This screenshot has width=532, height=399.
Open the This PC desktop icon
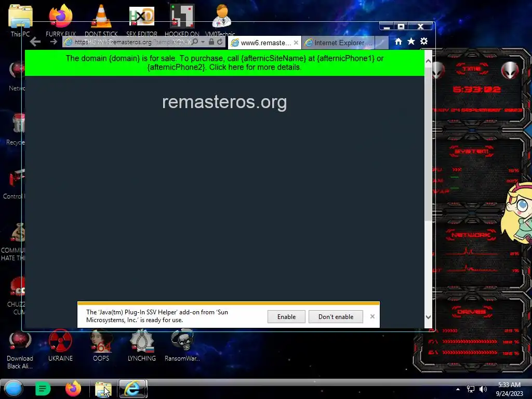point(20,20)
